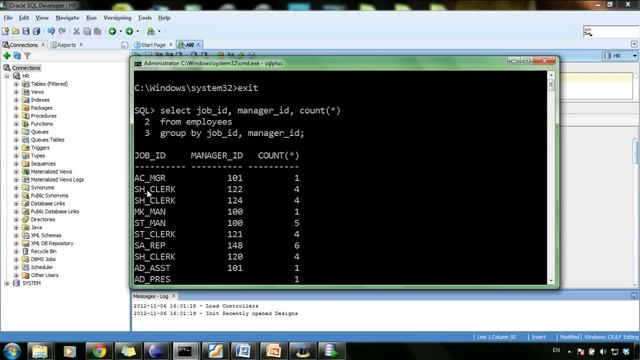
Task: Select the Triggers tree item
Action: coord(40,148)
